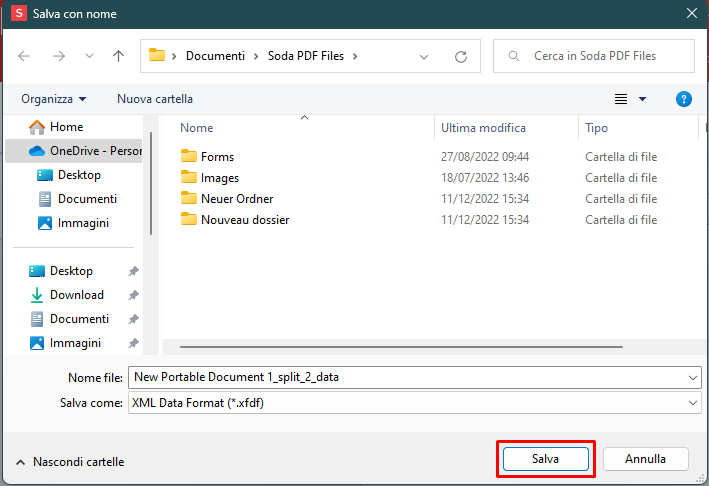Screen dimensions: 709x486
Task: Select the Neuer Ordner folder
Action: coord(237,198)
